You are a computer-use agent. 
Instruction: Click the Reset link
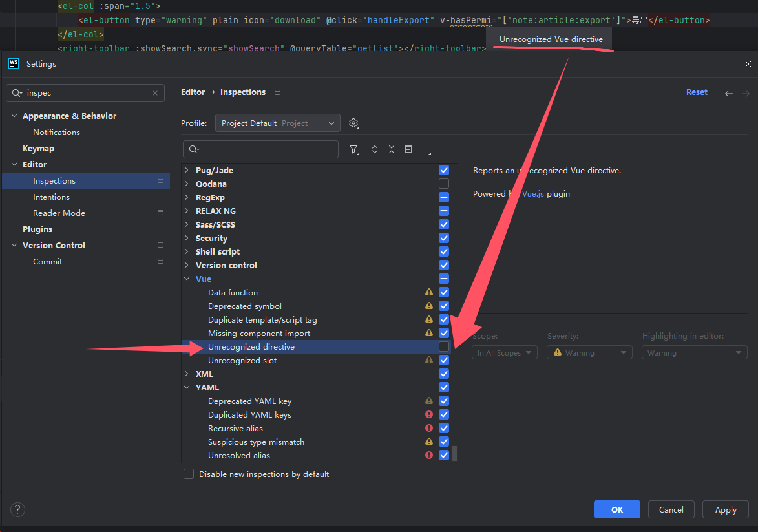click(x=697, y=92)
